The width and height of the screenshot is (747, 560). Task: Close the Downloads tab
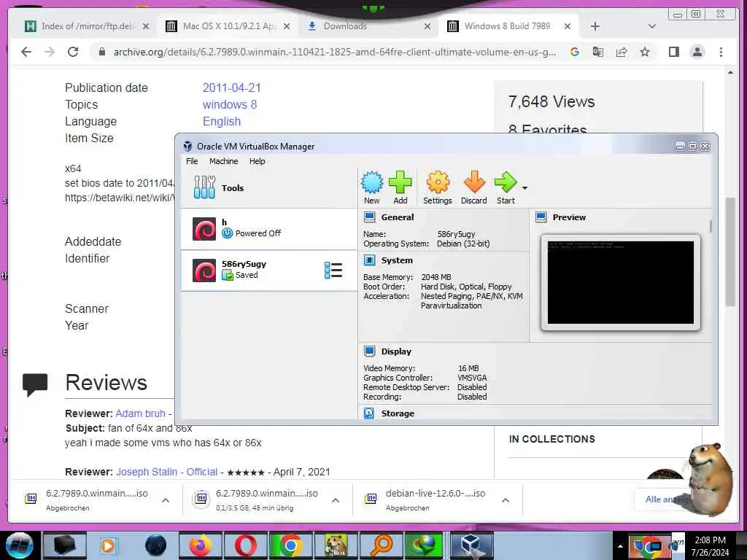(x=427, y=26)
